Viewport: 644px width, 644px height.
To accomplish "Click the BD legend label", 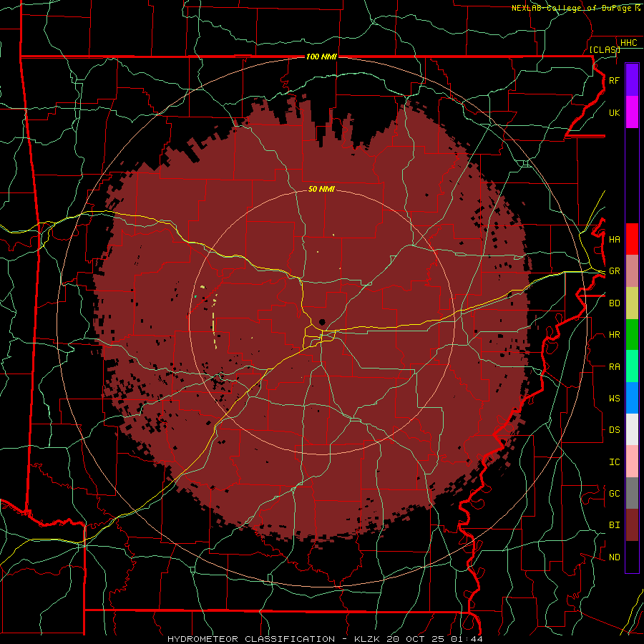I will [x=614, y=303].
